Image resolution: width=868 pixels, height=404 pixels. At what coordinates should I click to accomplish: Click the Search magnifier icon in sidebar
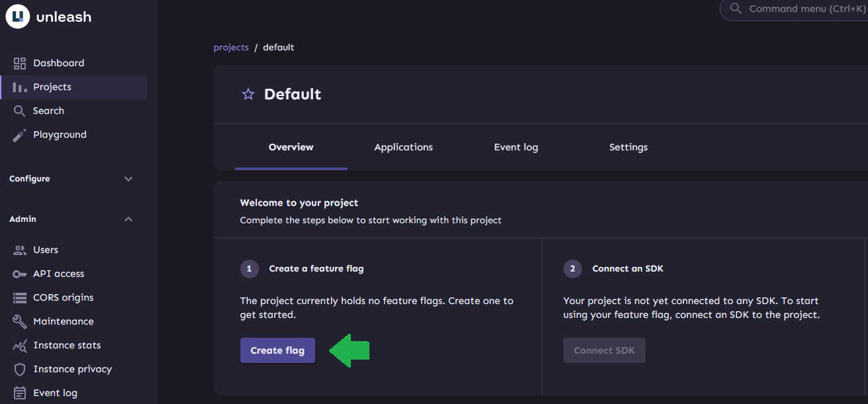point(20,111)
